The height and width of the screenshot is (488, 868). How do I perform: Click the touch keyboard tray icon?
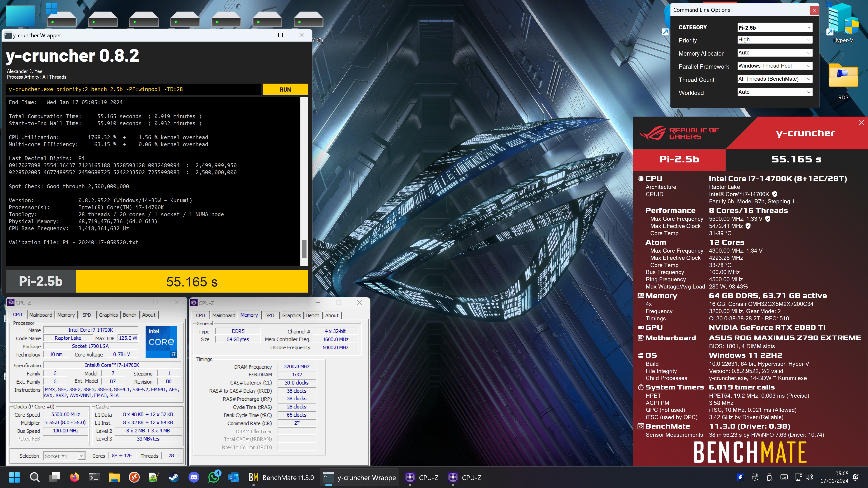point(784,477)
